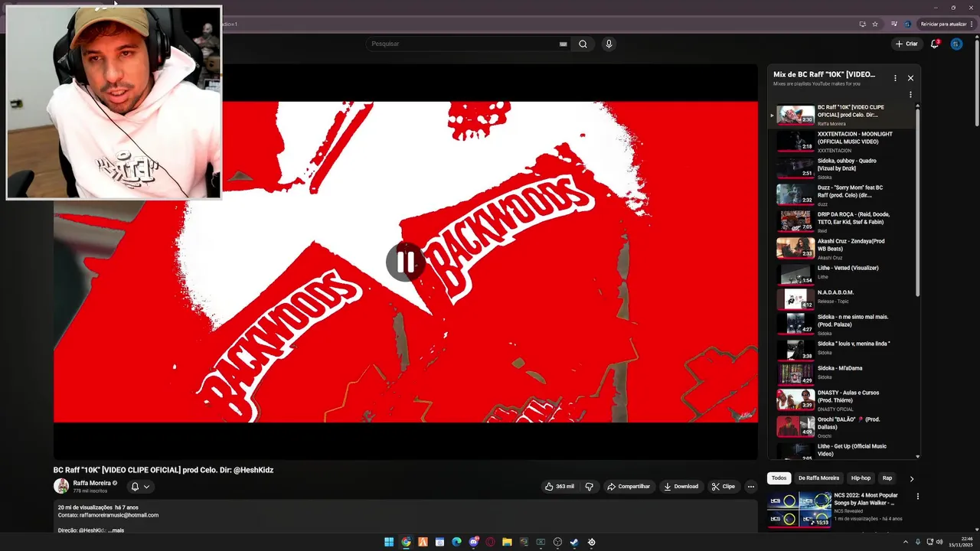Show hidden system tray icons
The image size is (980, 551).
[906, 542]
